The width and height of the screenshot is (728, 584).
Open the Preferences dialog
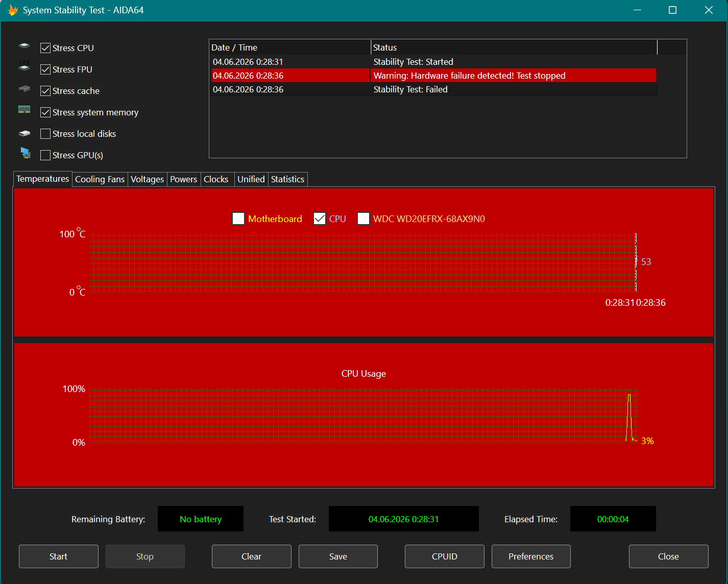(531, 556)
